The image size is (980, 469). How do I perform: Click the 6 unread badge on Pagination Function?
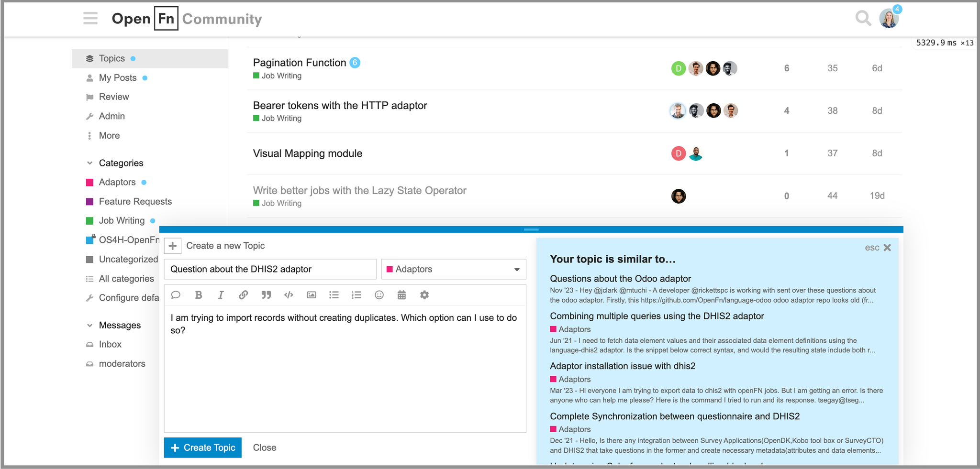pos(355,63)
